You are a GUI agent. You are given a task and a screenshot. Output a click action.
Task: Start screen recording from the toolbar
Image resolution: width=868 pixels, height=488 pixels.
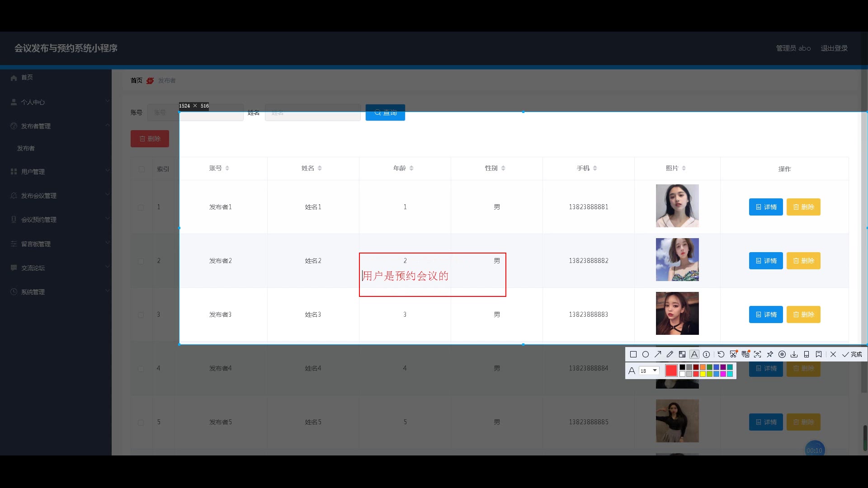[782, 354]
